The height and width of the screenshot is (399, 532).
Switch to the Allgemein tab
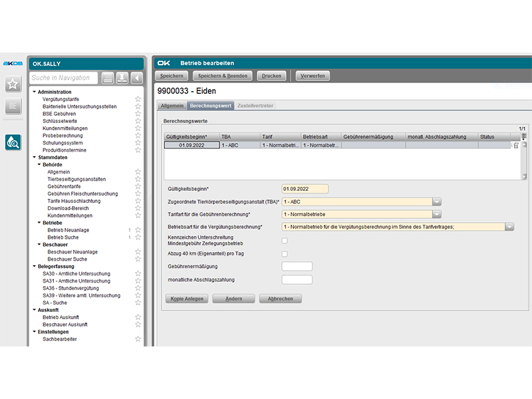click(x=172, y=106)
